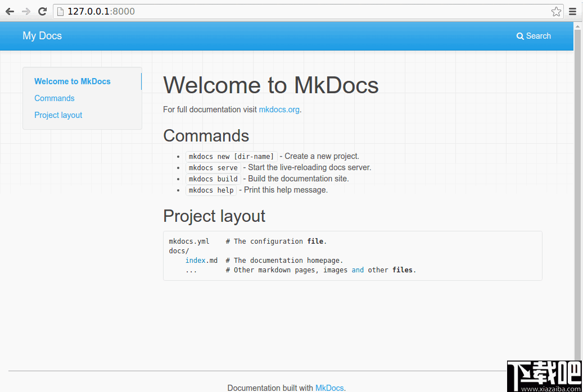Click the Project layout code block
The image size is (583, 392).
[x=352, y=255]
